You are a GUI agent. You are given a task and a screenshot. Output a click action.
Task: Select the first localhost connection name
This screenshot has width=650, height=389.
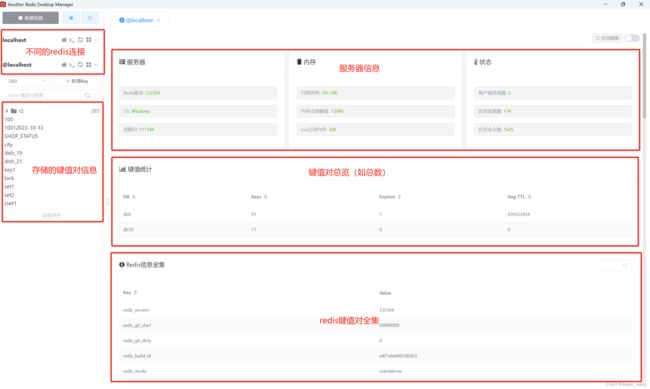coord(15,40)
